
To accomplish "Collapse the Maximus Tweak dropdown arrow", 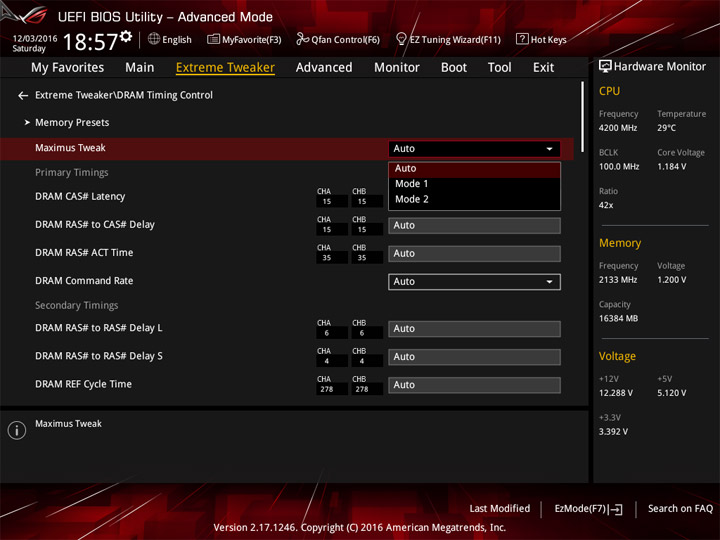I will (549, 149).
